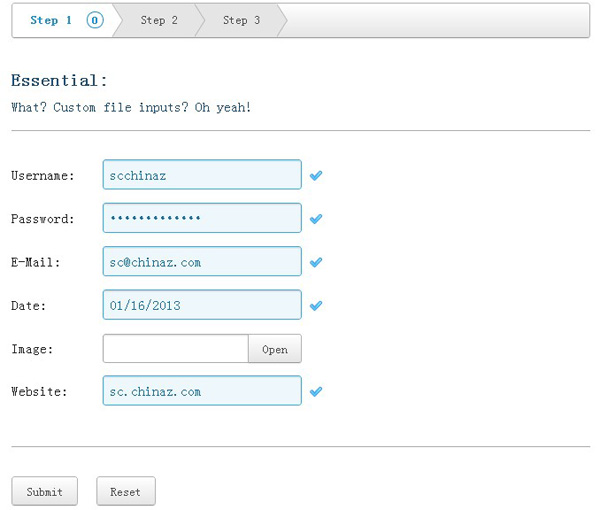
Task: Go to the Step 2 tab
Action: (x=159, y=20)
